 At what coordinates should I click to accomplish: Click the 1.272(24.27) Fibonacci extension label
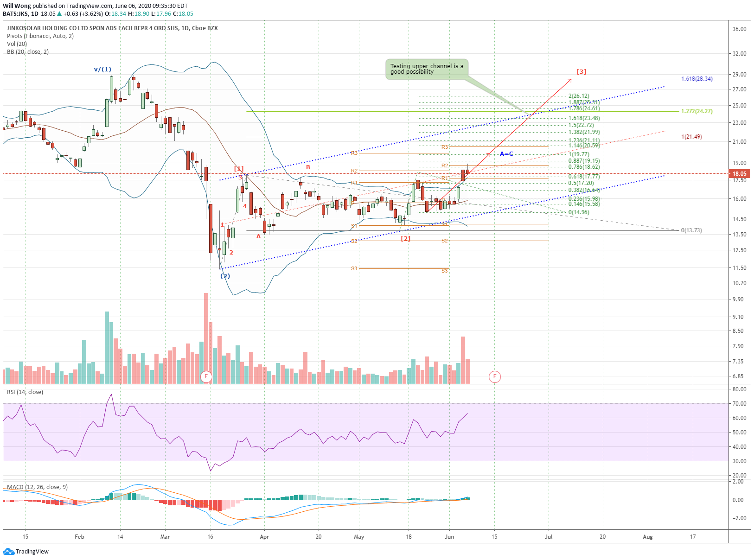click(696, 111)
